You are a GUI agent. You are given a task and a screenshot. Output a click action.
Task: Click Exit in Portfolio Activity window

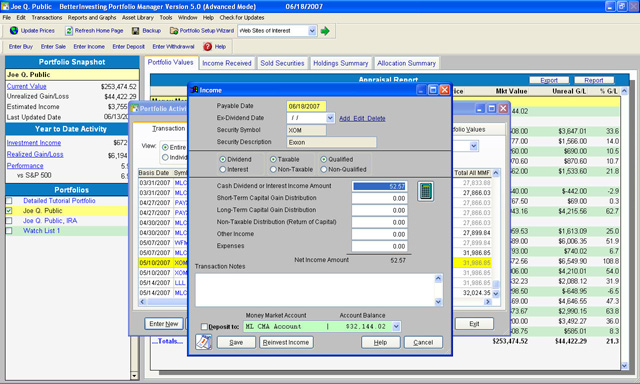point(474,324)
